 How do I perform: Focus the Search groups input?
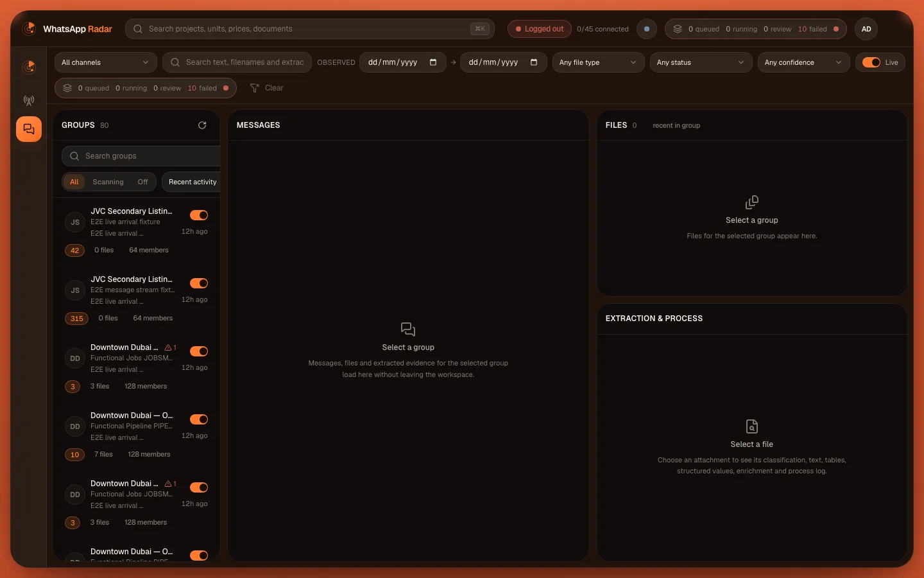coord(141,156)
